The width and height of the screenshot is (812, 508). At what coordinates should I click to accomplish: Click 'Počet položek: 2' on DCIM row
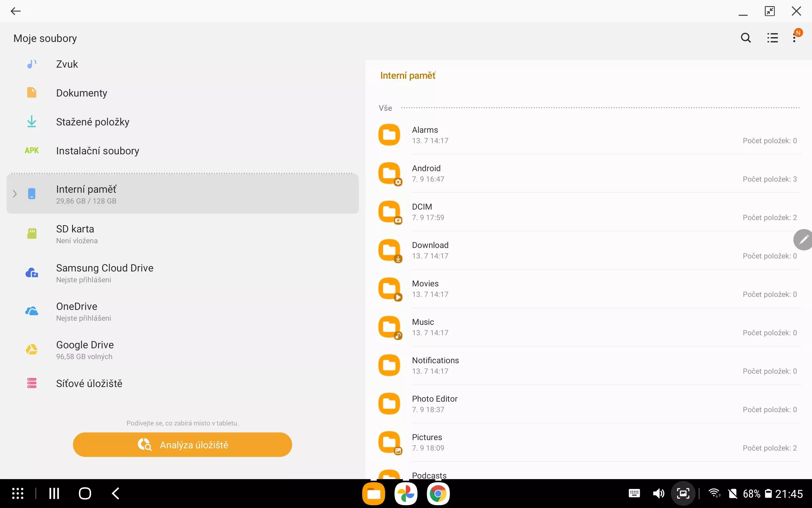[x=769, y=217]
